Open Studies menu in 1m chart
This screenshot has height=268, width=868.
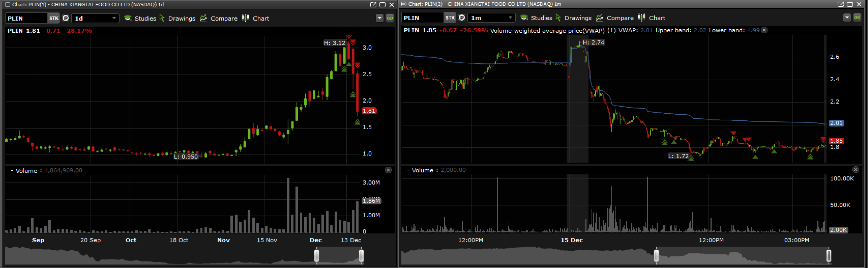[536, 18]
